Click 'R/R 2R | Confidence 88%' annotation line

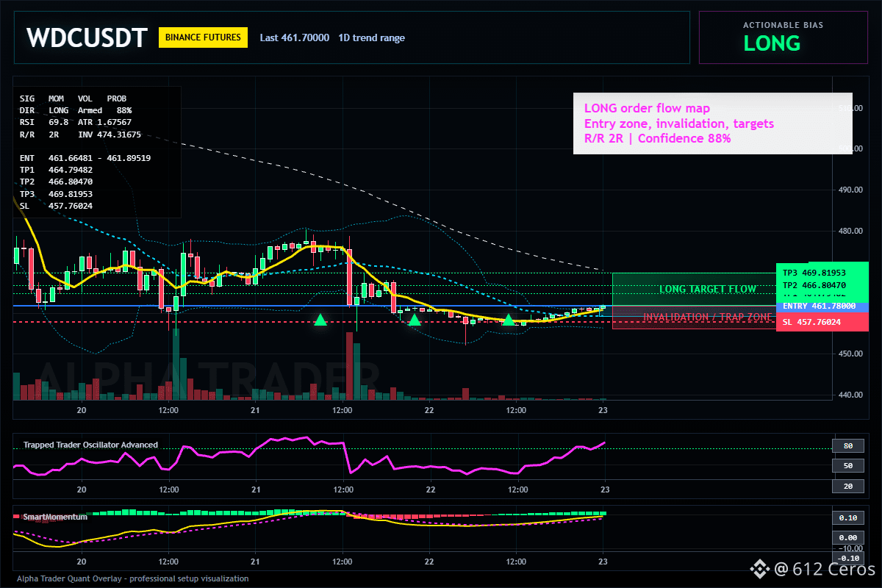tap(657, 138)
